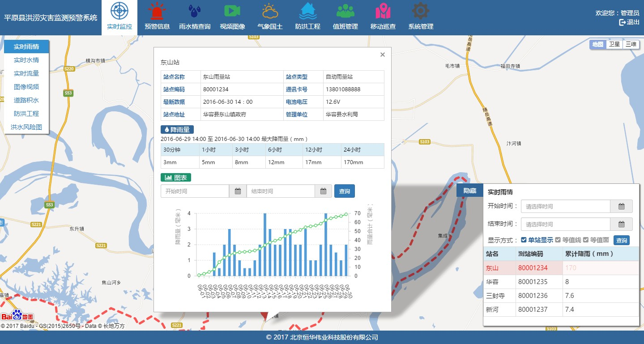The width and height of the screenshot is (644, 344).
Task: Toggle the 等值面 checkbox
Action: (x=585, y=240)
